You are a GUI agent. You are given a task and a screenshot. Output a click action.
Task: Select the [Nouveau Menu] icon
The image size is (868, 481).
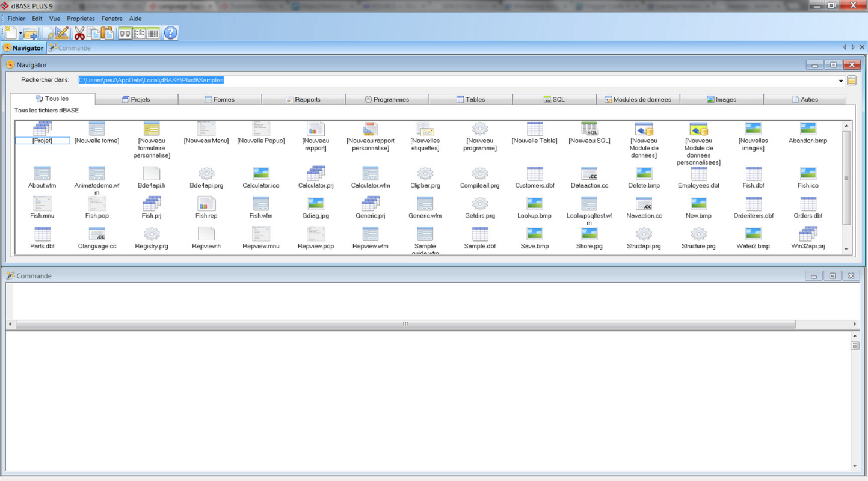pos(206,128)
